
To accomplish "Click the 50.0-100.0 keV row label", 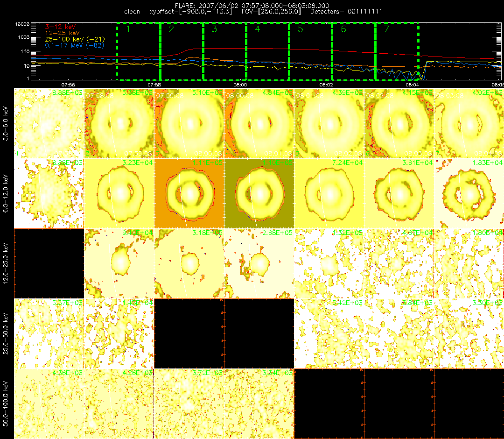I will [x=6, y=404].
